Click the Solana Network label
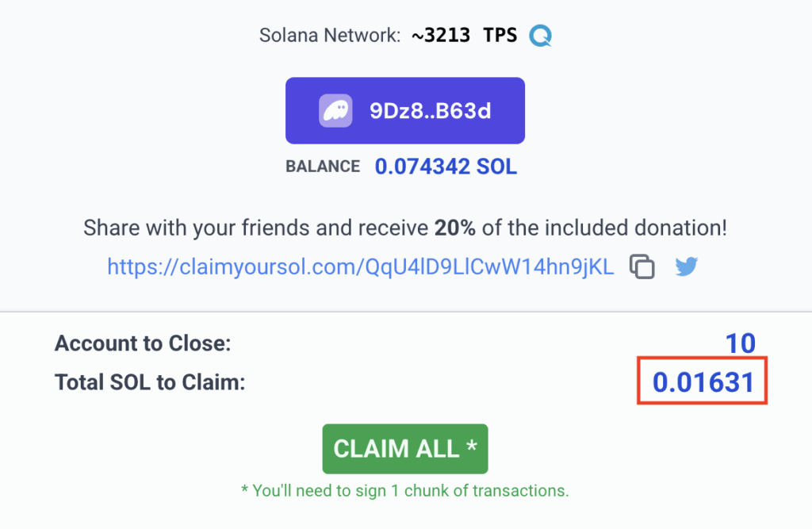The height and width of the screenshot is (529, 812). pyautogui.click(x=329, y=36)
